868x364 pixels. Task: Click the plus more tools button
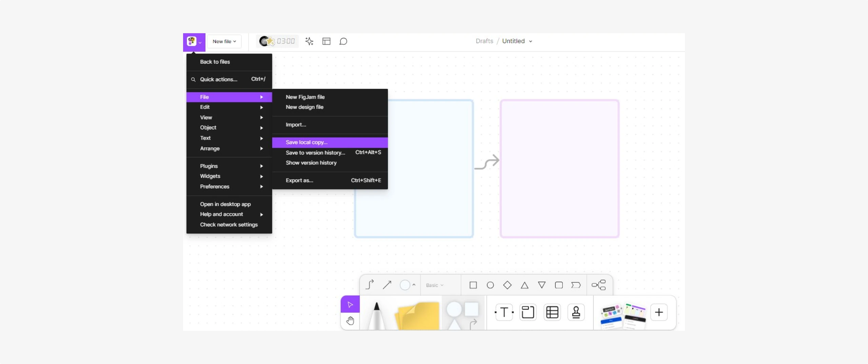point(659,312)
